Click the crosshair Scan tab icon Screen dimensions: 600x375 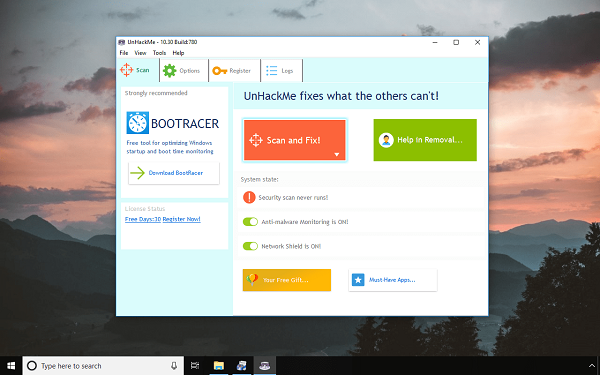[x=126, y=70]
